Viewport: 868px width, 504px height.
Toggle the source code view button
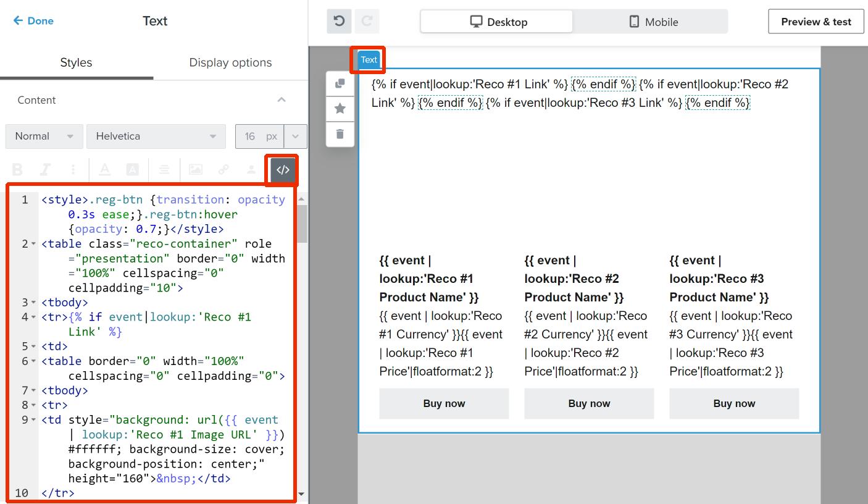pyautogui.click(x=283, y=170)
